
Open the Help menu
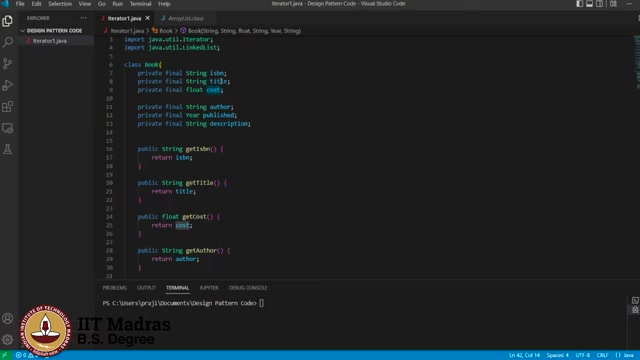pos(164,4)
